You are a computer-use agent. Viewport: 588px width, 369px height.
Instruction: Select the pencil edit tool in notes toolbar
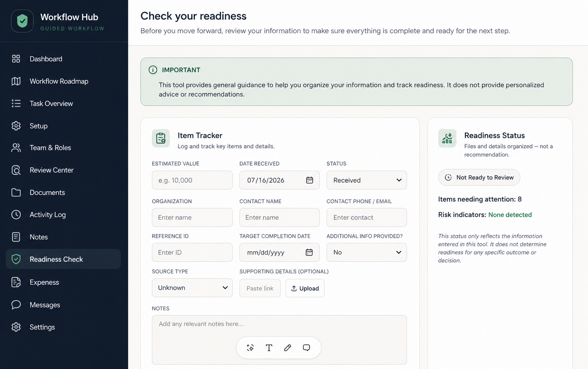coord(288,348)
